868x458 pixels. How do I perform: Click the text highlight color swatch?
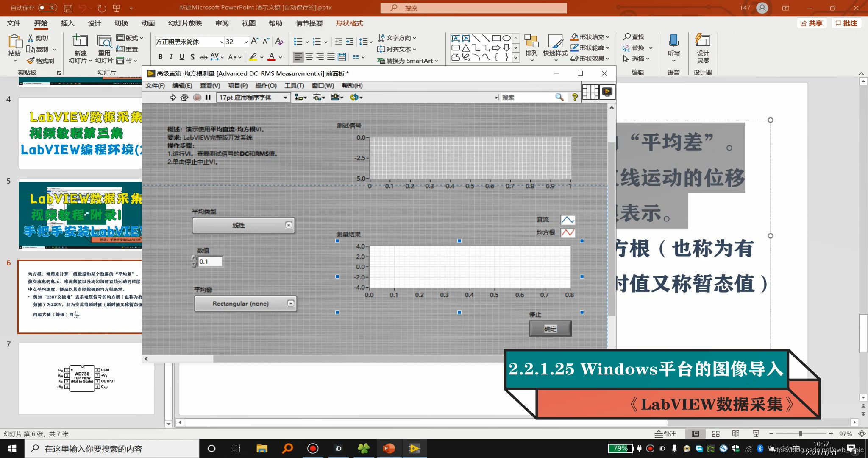point(253,56)
